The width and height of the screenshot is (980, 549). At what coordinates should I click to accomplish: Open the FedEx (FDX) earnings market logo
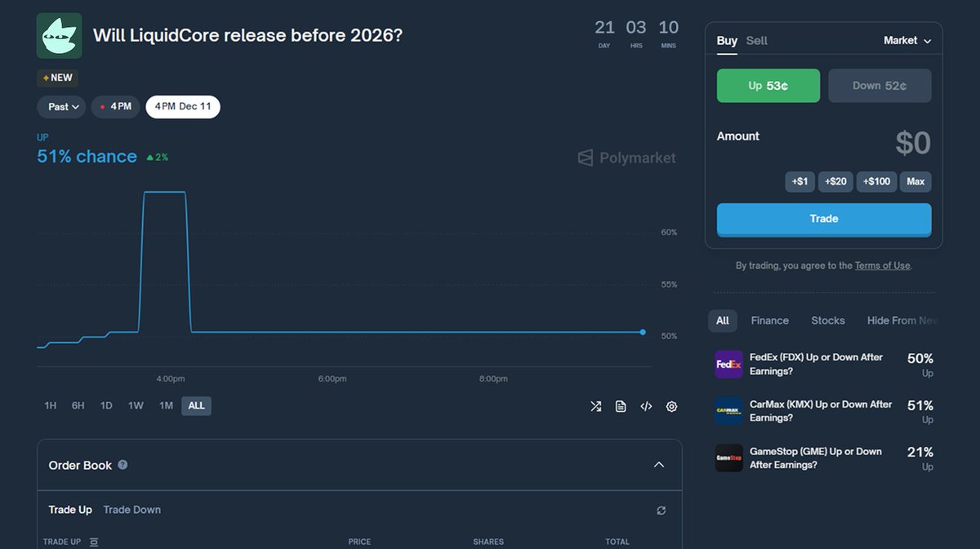(x=728, y=364)
